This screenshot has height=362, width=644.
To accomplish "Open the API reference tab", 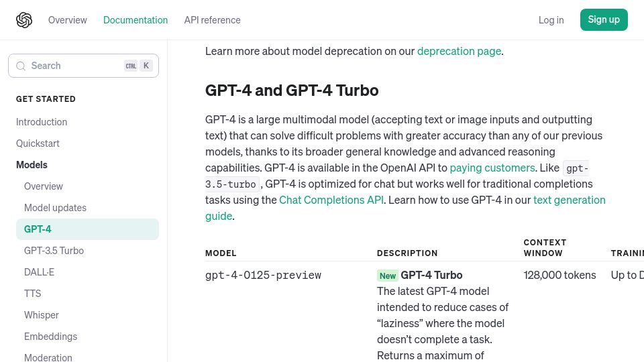I will (x=213, y=19).
